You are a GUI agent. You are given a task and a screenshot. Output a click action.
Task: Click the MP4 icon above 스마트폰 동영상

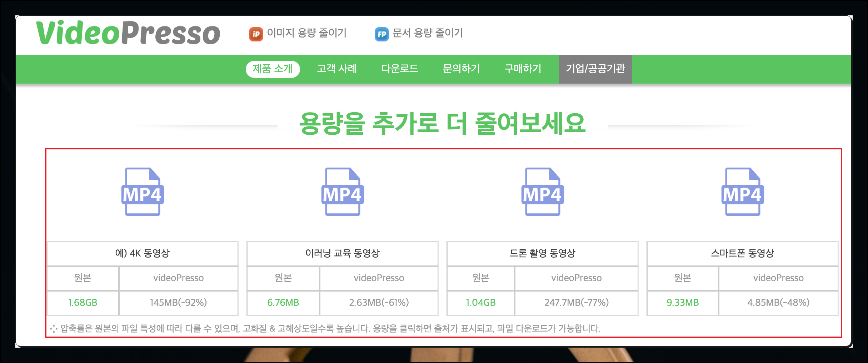[x=743, y=192]
